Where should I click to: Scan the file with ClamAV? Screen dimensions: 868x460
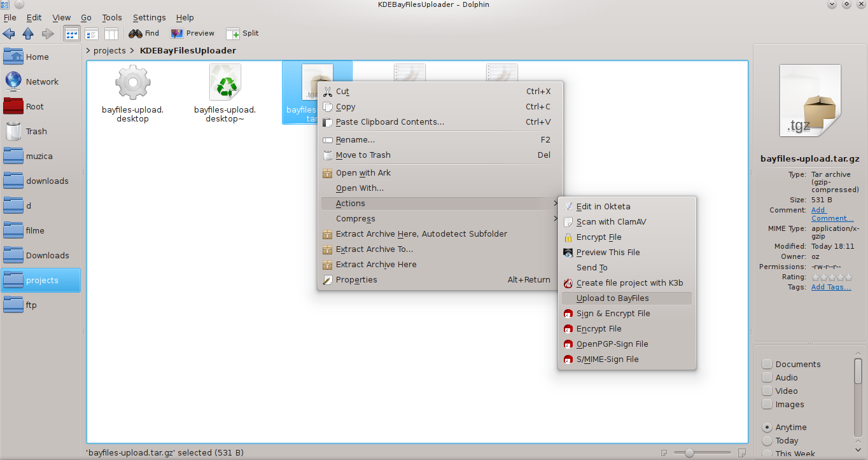627,222
